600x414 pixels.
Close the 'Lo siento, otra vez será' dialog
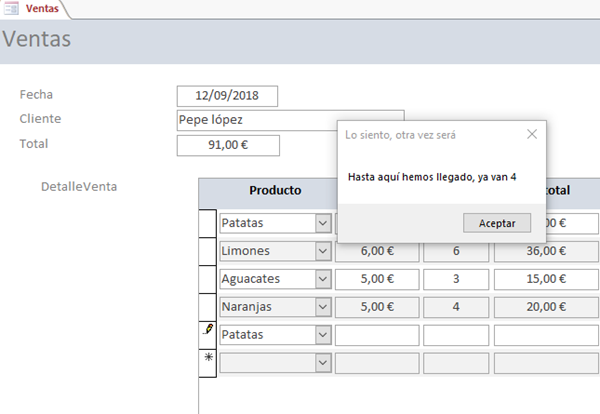(532, 134)
